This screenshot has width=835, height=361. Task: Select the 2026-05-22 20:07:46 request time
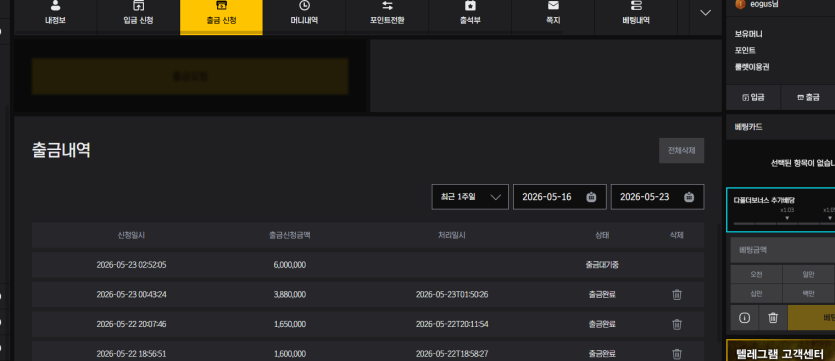(131, 324)
